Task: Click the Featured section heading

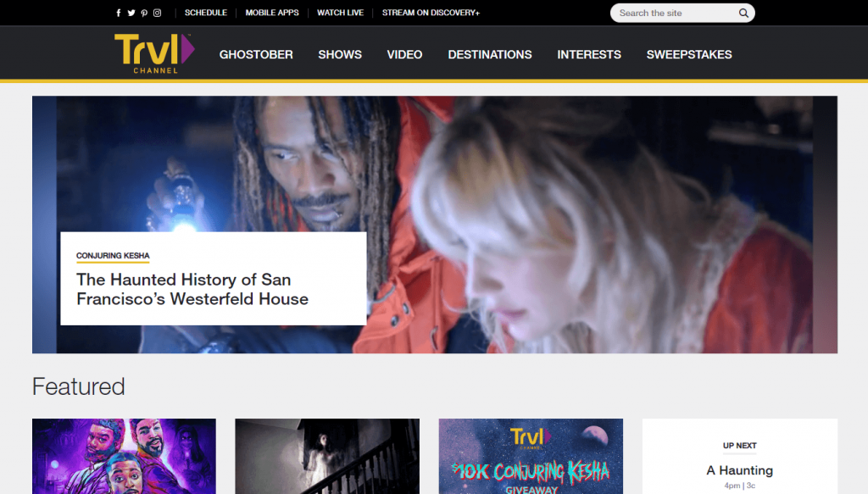Action: point(79,386)
